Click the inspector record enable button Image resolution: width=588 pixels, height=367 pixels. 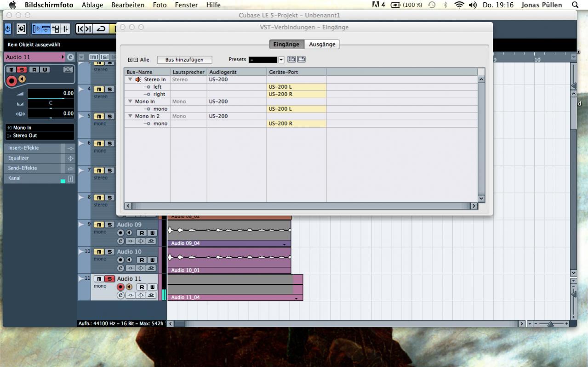click(x=12, y=81)
